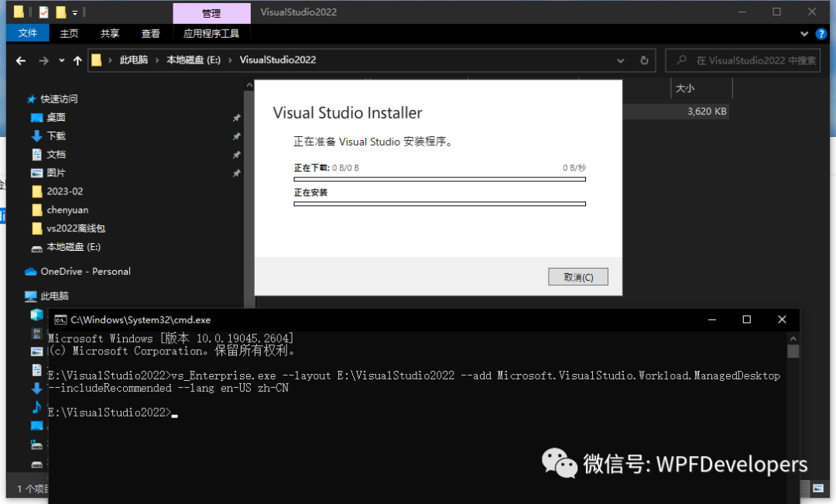This screenshot has width=836, height=504.
Task: Click VisualStudio2022 breadcrumb segment
Action: click(x=278, y=60)
